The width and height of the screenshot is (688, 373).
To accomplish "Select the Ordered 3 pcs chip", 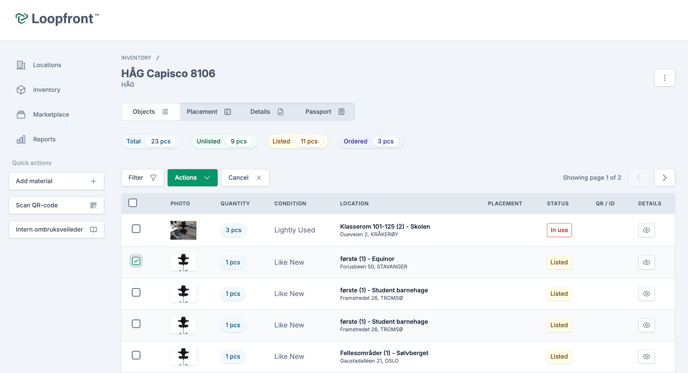I will (x=371, y=141).
